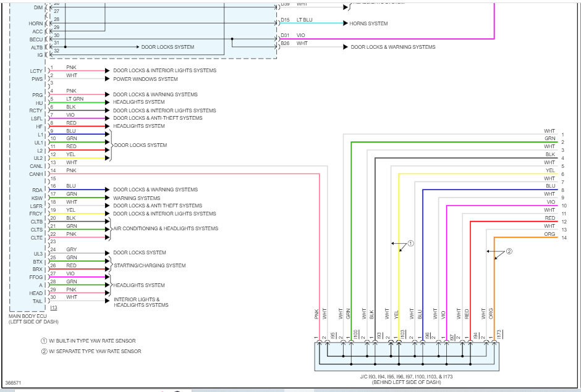Viewport: 581px width, 392px height.
Task: Select the PWS pin label
Action: click(x=37, y=79)
